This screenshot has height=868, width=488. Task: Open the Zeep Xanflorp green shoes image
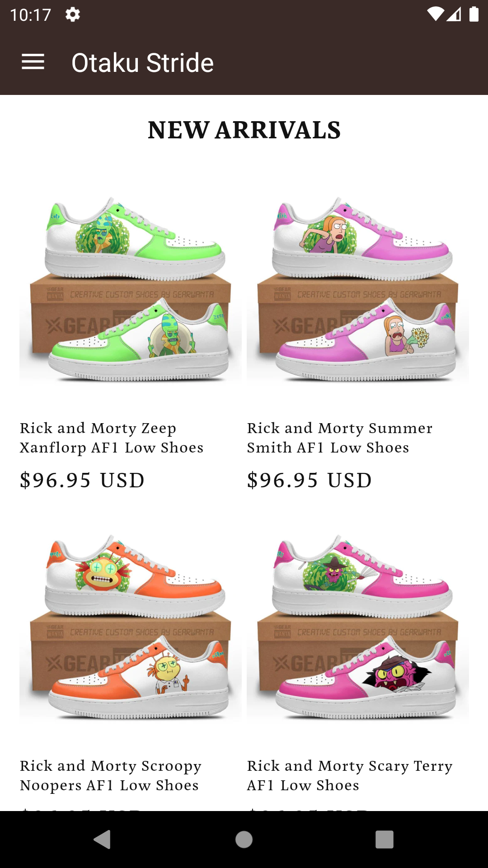point(130,289)
